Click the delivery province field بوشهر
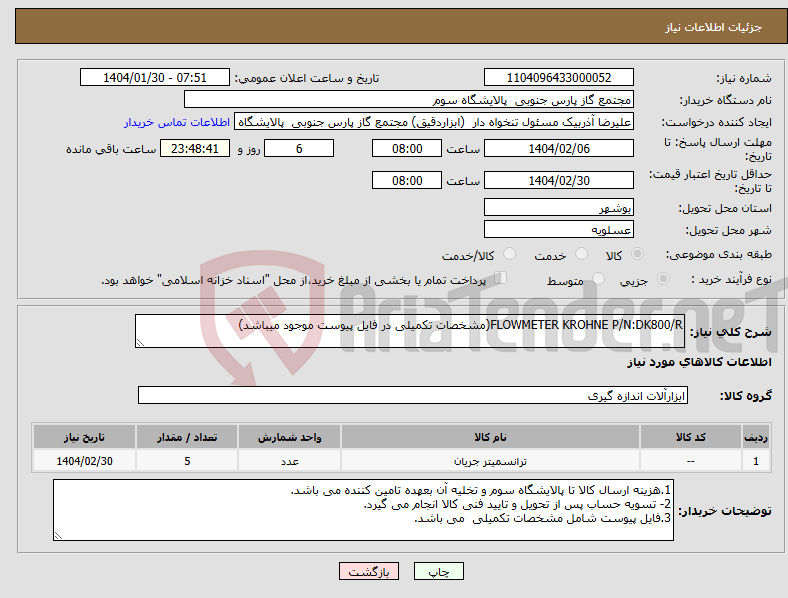This screenshot has height=598, width=788. [x=559, y=207]
